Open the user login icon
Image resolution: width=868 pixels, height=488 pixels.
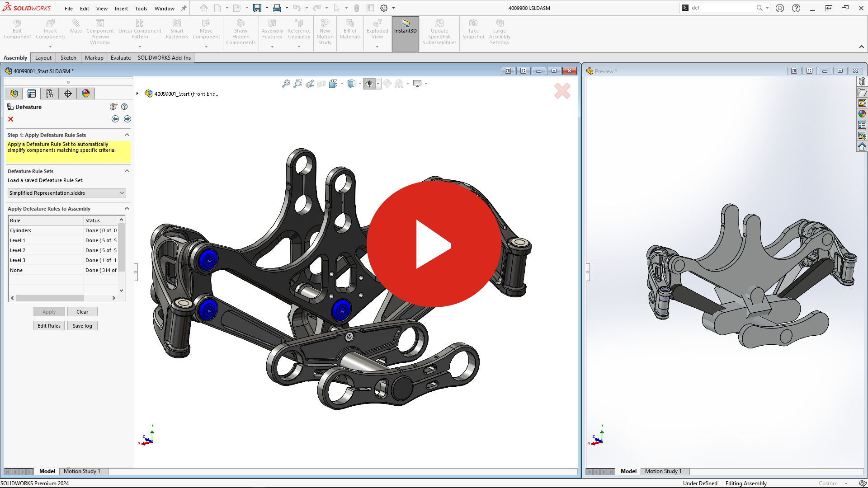pyautogui.click(x=780, y=8)
